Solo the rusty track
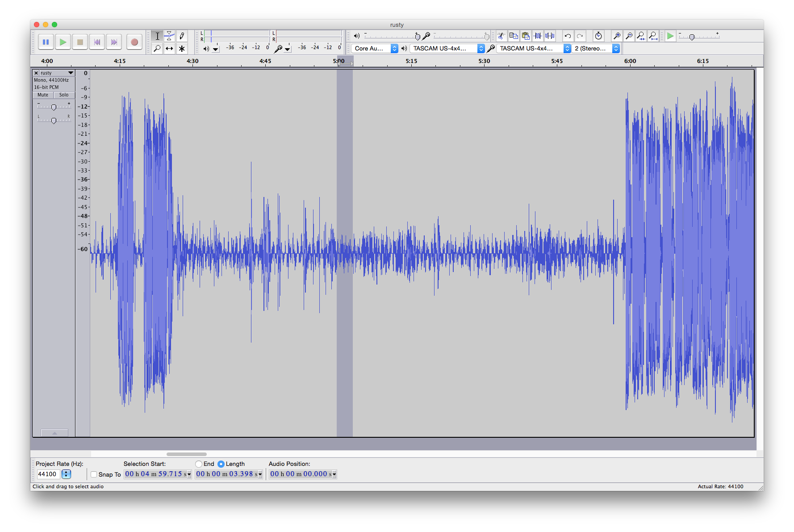Viewport: 794px width, 532px height. click(64, 95)
